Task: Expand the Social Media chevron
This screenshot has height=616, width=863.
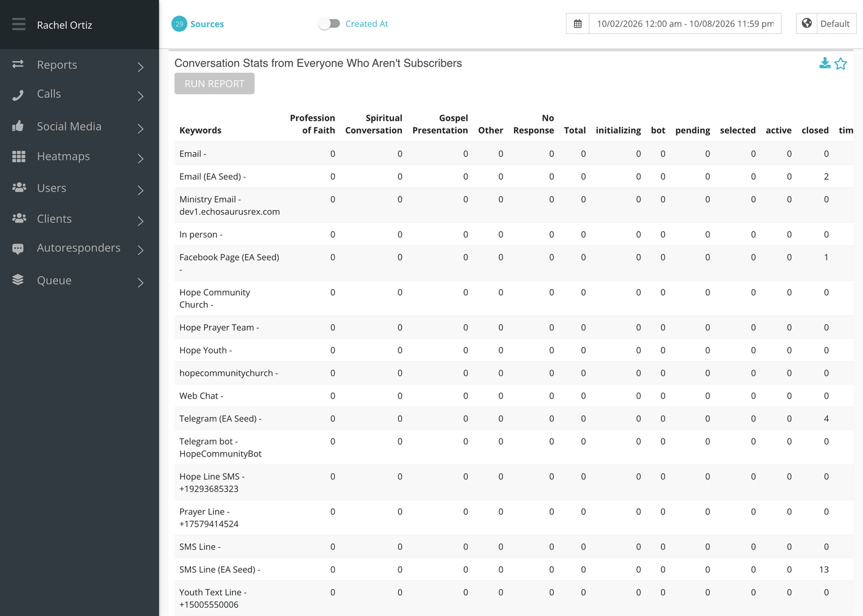Action: tap(141, 128)
